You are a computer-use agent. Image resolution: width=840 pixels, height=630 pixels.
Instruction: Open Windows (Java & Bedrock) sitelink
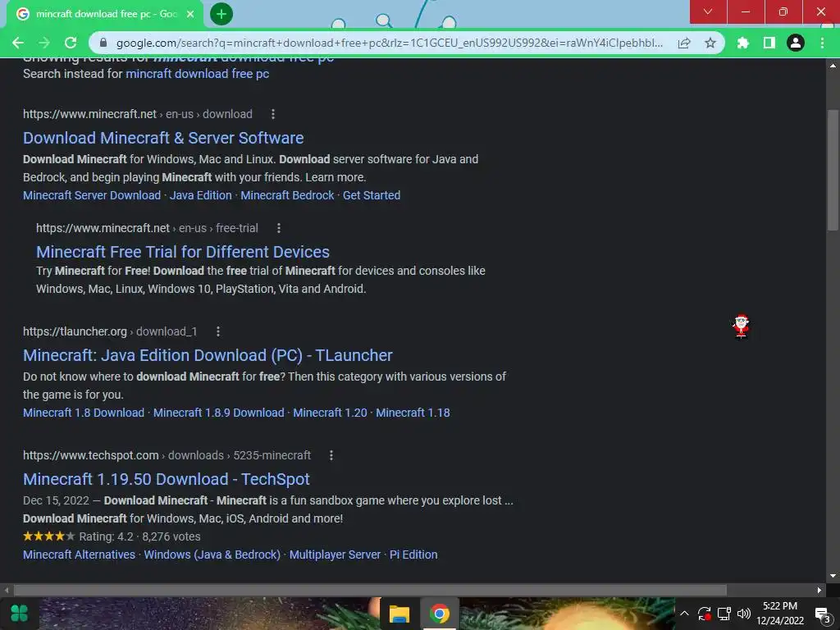pos(212,555)
